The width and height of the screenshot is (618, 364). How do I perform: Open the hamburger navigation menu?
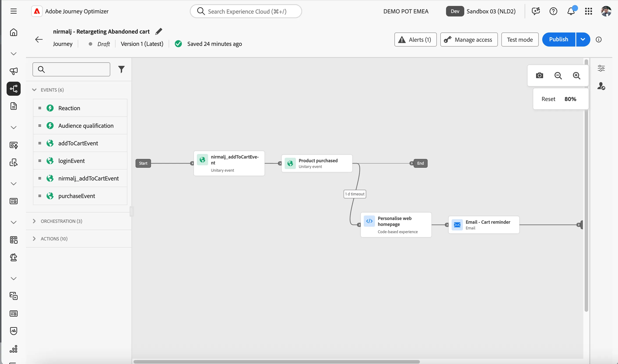pos(13,11)
